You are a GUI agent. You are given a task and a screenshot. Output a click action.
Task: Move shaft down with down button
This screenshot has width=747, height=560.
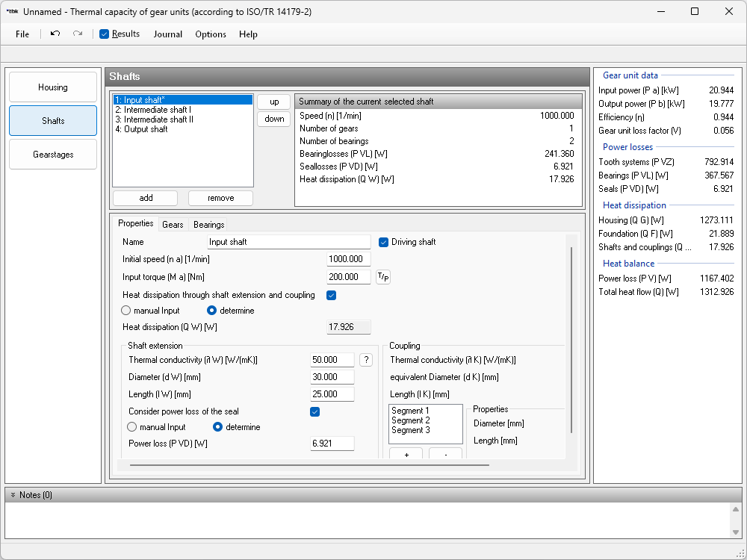(274, 119)
